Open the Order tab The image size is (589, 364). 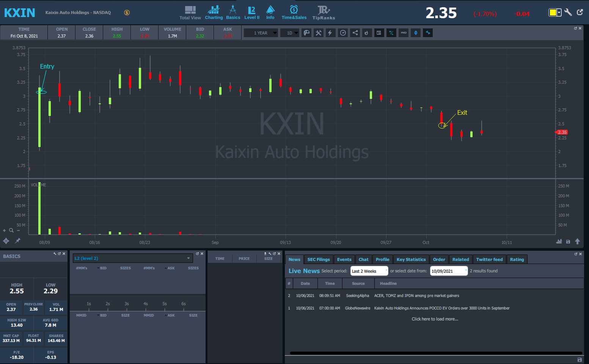point(439,259)
